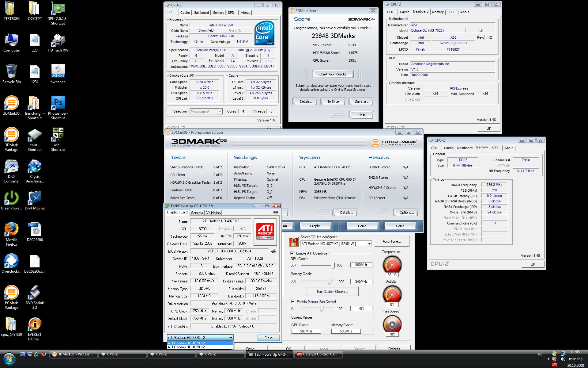This screenshot has width=588, height=368.
Task: Switch to SPD tab in CPU-Z memory window
Action: pos(495,148)
